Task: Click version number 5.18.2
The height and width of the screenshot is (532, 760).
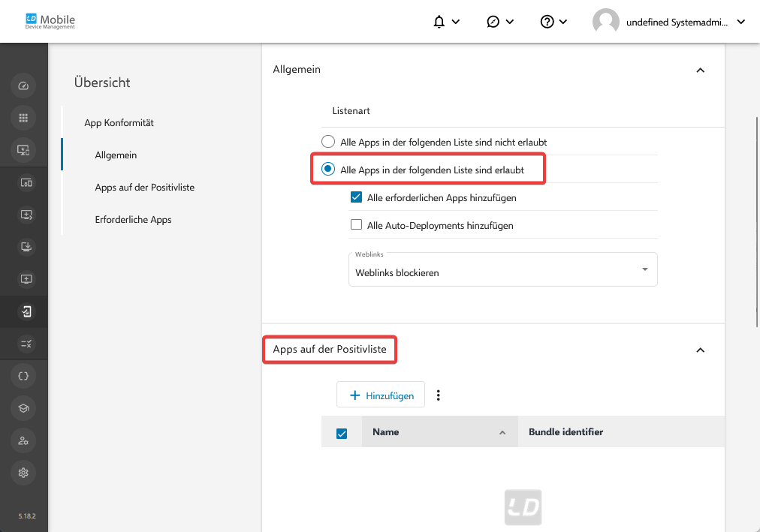Action: pyautogui.click(x=27, y=516)
